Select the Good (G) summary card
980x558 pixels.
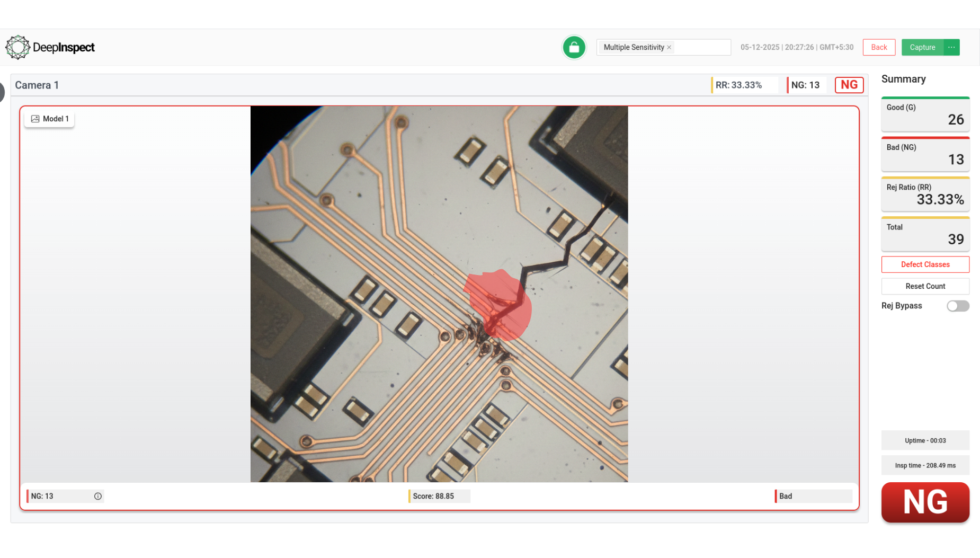[x=925, y=114]
